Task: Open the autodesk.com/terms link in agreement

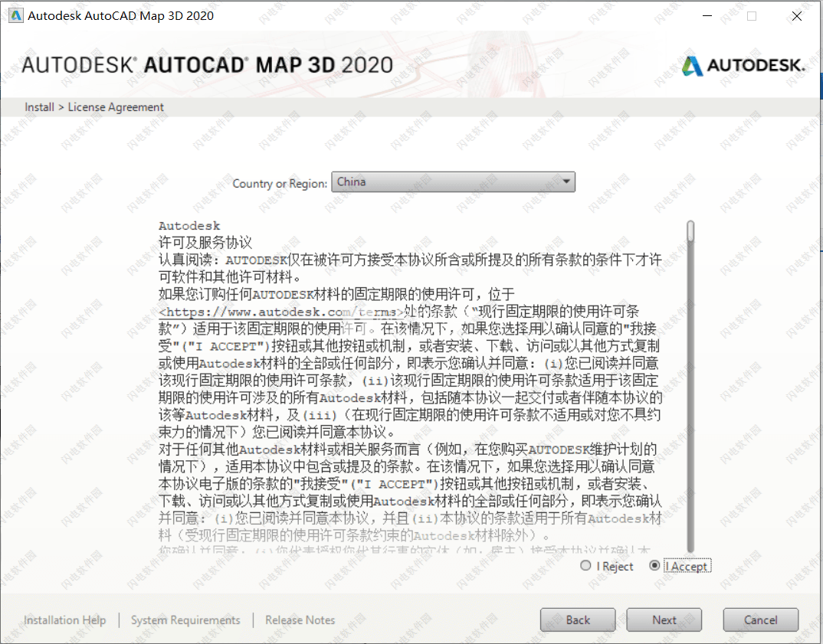Action: pyautogui.click(x=280, y=312)
